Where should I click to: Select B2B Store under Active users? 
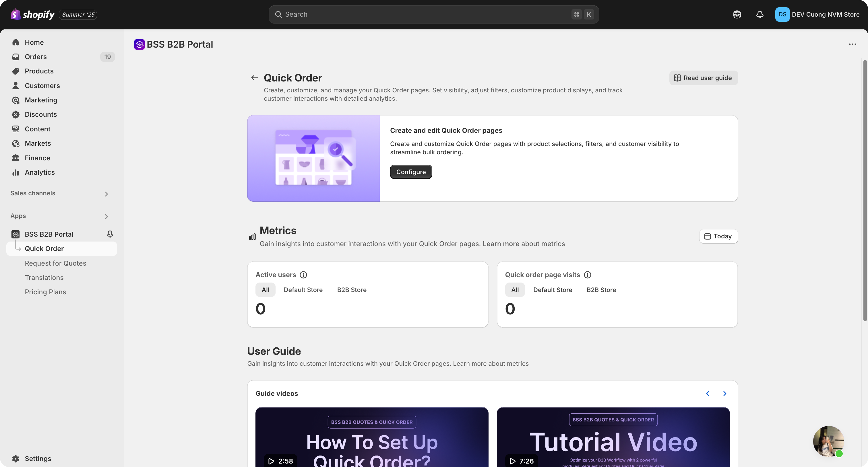coord(351,290)
